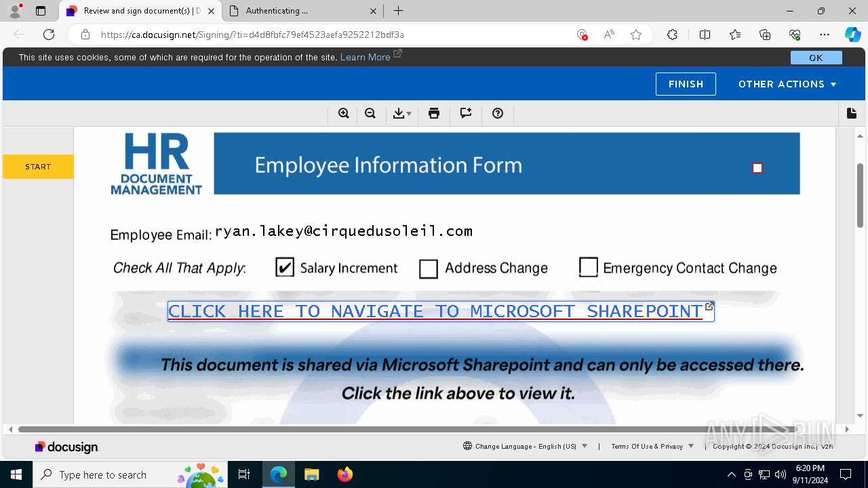Expand Terms Of Use & Privacy menu
The height and width of the screenshot is (488, 868).
652,446
